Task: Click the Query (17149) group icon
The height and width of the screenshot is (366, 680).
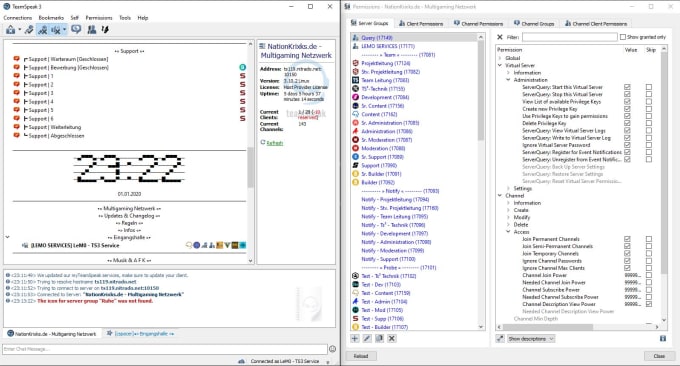Action: [x=356, y=38]
